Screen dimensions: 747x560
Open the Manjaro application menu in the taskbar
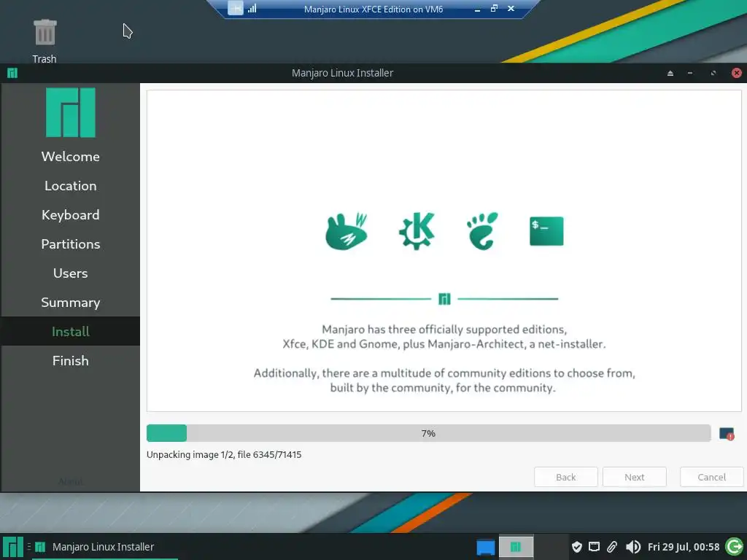click(x=13, y=547)
